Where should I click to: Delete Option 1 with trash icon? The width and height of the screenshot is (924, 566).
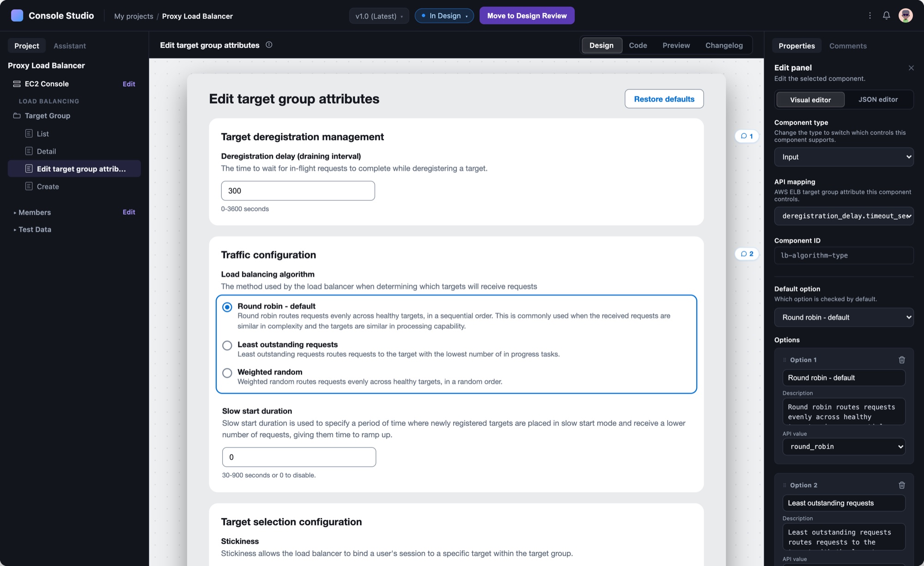pos(901,360)
